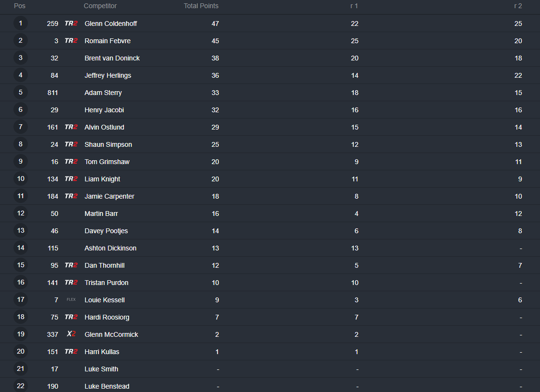Click the position 10 circle badge
Viewport: 540px width, 392px height.
21,178
